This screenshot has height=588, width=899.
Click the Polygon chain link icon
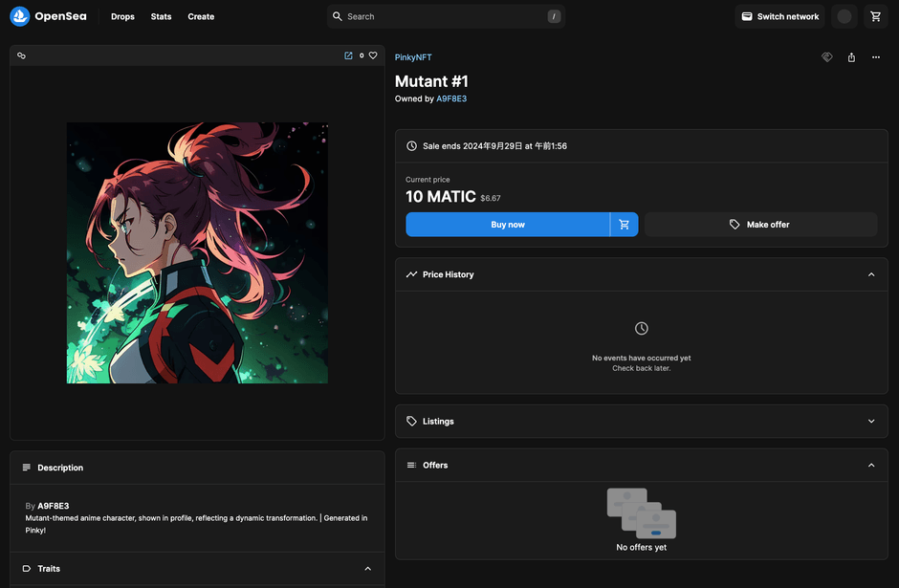tap(21, 55)
